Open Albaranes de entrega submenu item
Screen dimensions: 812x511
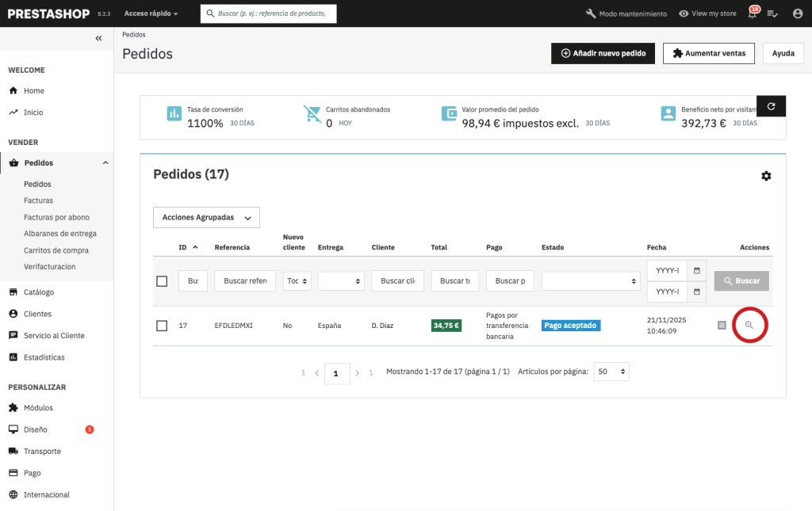[60, 234]
